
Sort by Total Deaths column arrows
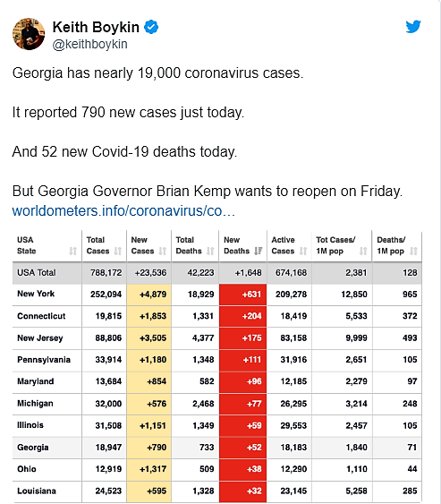(210, 251)
